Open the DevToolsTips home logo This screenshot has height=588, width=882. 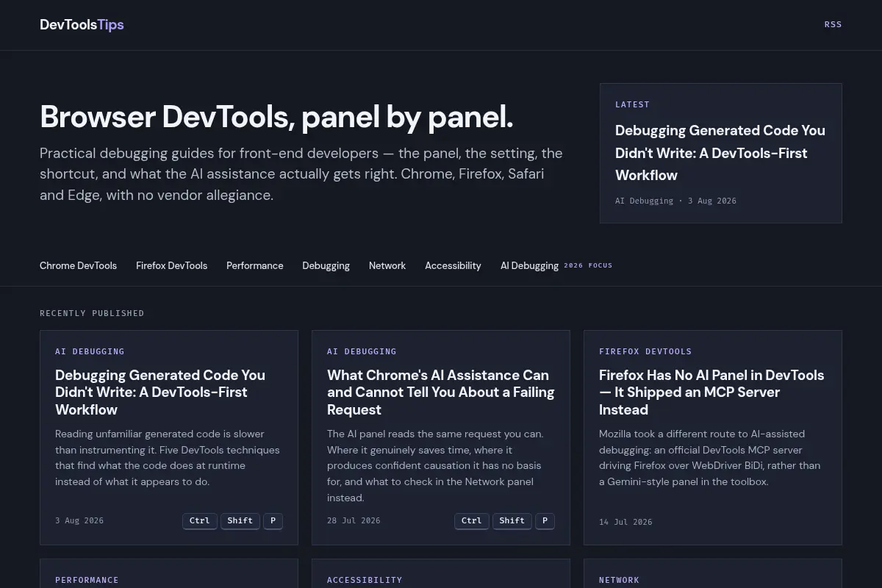pos(82,25)
